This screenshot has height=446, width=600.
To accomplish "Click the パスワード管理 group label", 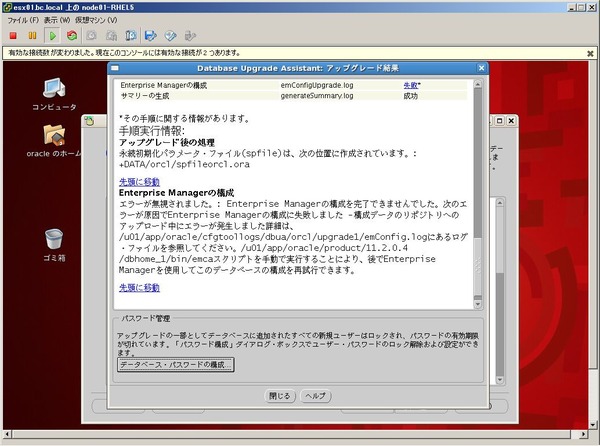I will tap(146, 318).
